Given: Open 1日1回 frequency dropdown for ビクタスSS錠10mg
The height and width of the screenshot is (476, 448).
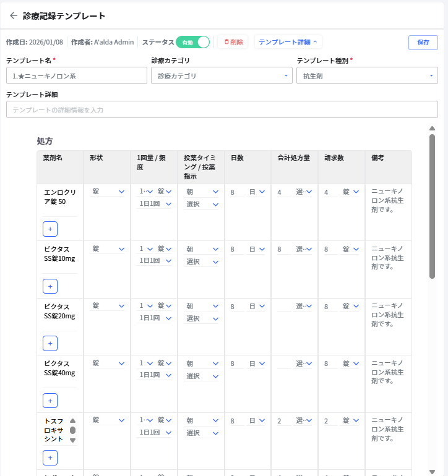Looking at the screenshot, I should coord(155,261).
